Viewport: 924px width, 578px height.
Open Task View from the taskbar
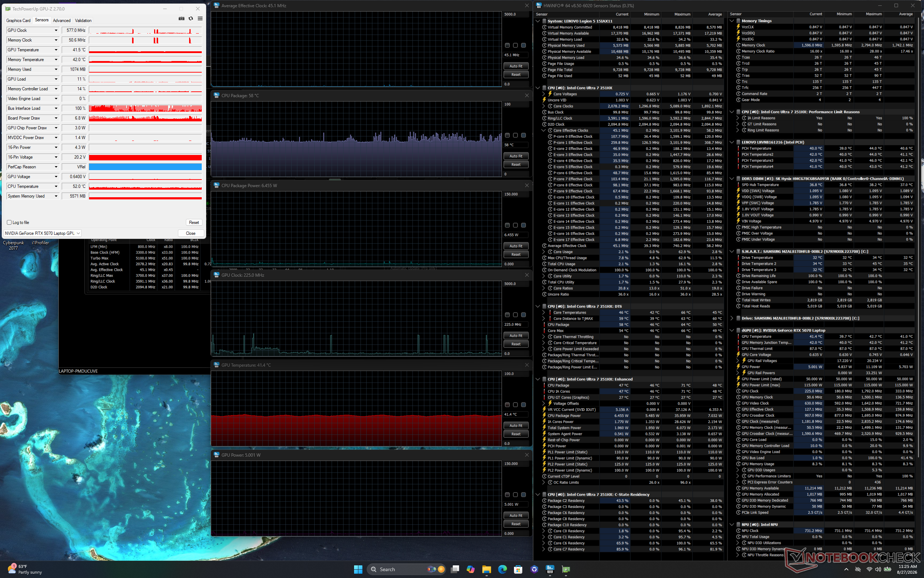455,569
